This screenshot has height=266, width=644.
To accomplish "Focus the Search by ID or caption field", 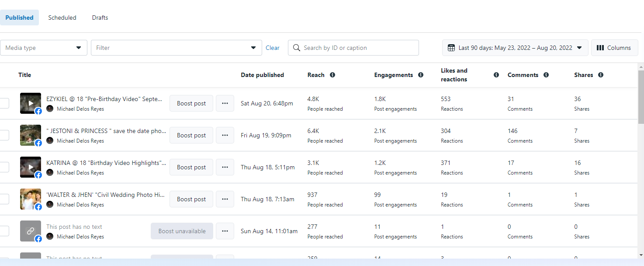I will (358, 48).
